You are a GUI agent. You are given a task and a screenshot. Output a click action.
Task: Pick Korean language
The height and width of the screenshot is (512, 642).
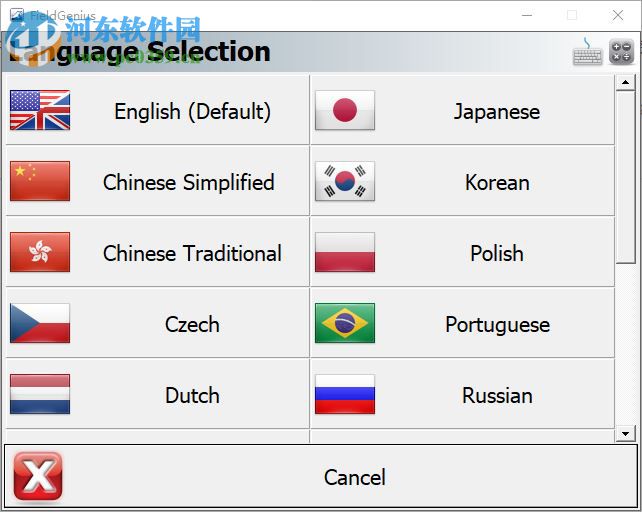[x=463, y=181]
